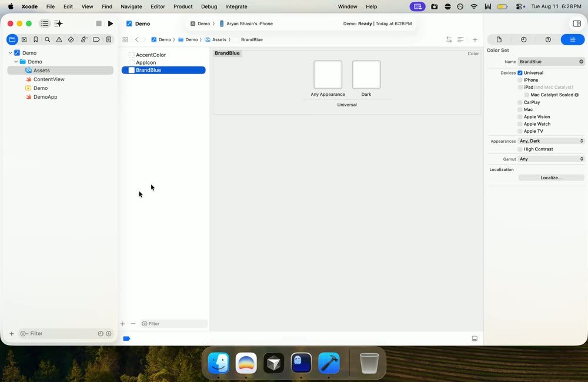Open navigator filter options dropdown
The width and height of the screenshot is (588, 382).
24,333
